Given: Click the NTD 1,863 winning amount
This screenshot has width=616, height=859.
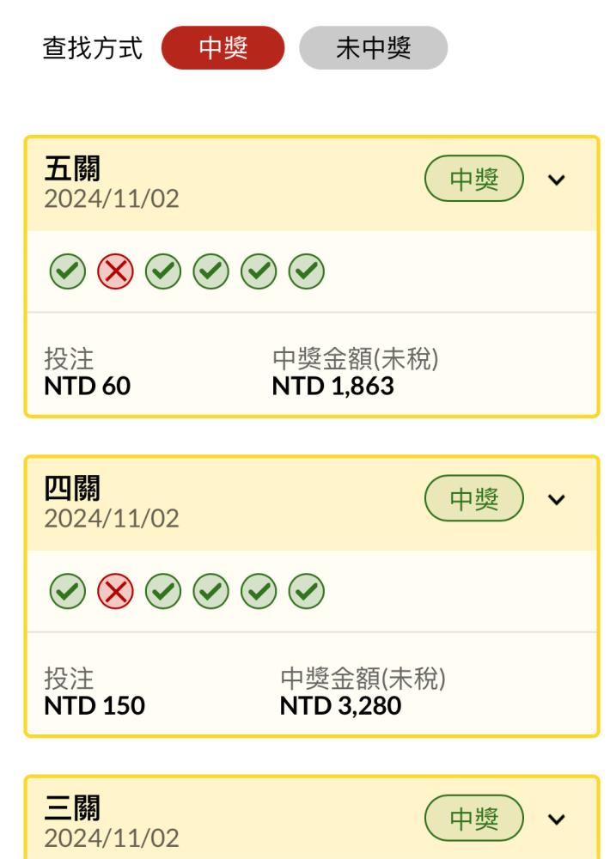Looking at the screenshot, I should pyautogui.click(x=333, y=387).
